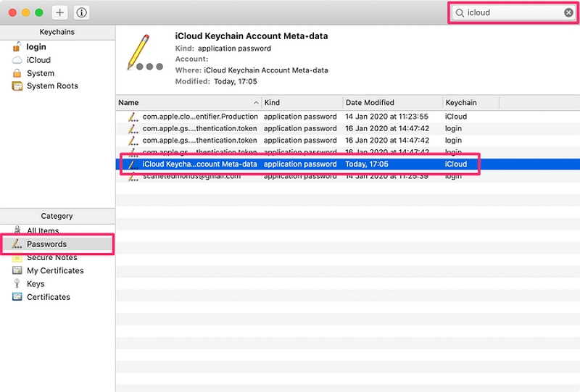This screenshot has height=392, width=580.
Task: Click the Certificates icon in Category list
Action: tap(17, 296)
